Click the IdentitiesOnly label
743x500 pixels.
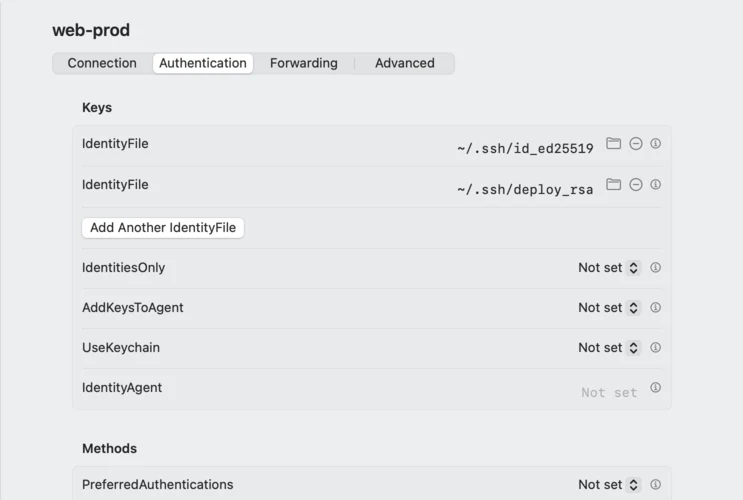124,268
